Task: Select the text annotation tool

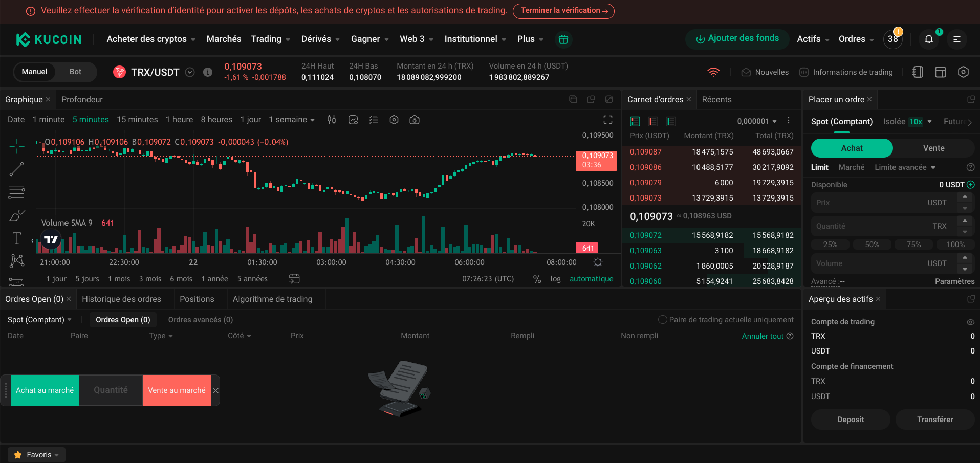Action: pos(17,238)
